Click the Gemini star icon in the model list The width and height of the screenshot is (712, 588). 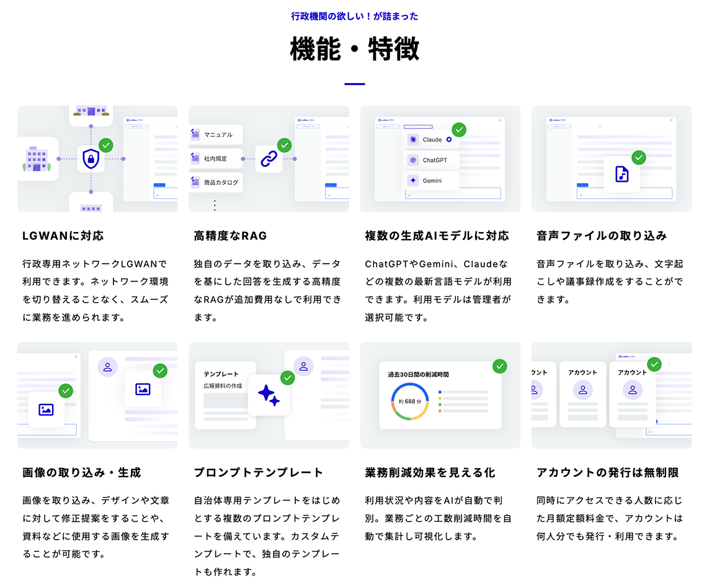point(413,180)
